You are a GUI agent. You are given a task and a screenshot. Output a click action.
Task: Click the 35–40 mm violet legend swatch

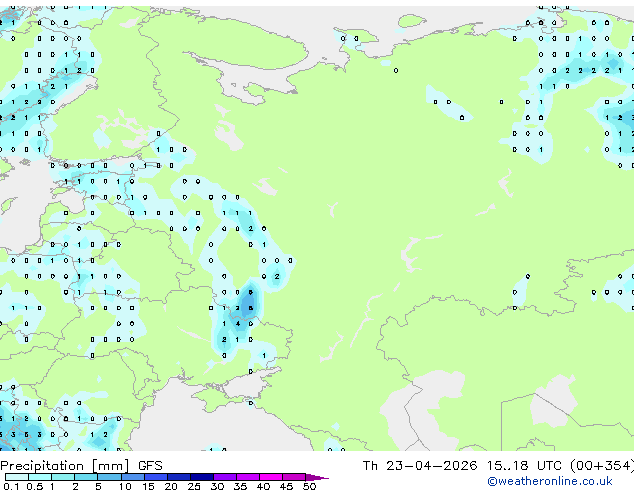[x=247, y=477]
